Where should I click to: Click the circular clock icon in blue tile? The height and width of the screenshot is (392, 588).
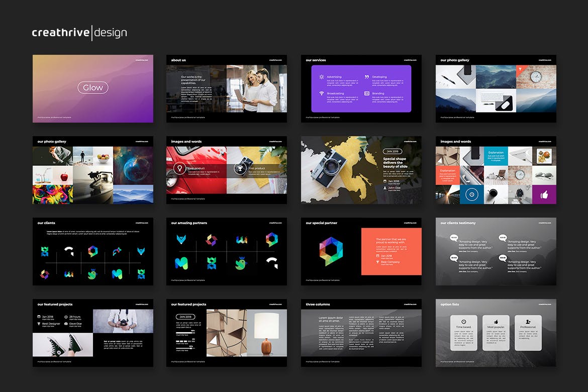(471, 194)
